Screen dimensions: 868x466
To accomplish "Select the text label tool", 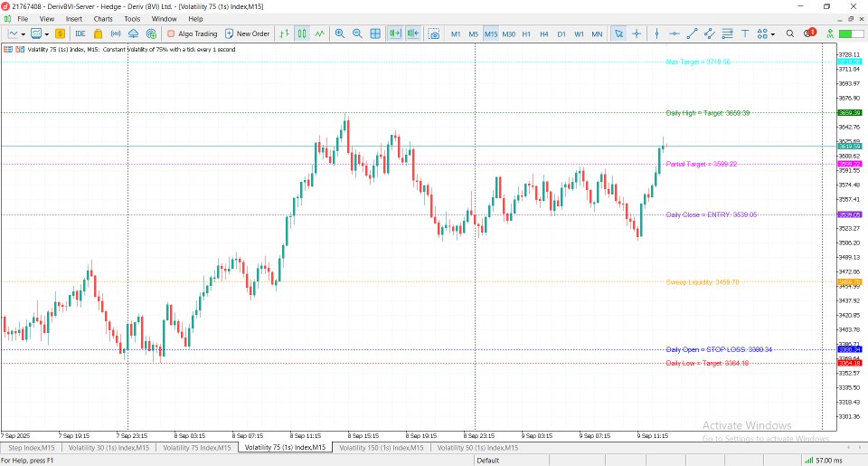I will click(x=745, y=33).
